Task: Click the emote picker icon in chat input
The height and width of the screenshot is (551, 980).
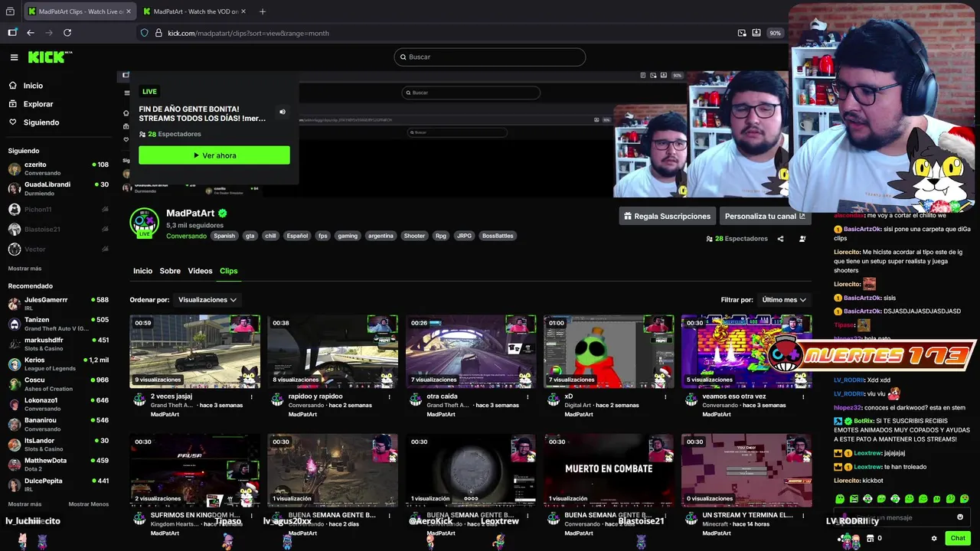Action: tap(960, 517)
